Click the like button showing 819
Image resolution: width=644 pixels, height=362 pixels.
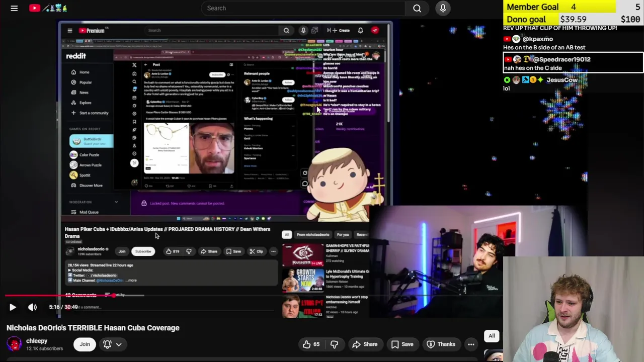172,251
